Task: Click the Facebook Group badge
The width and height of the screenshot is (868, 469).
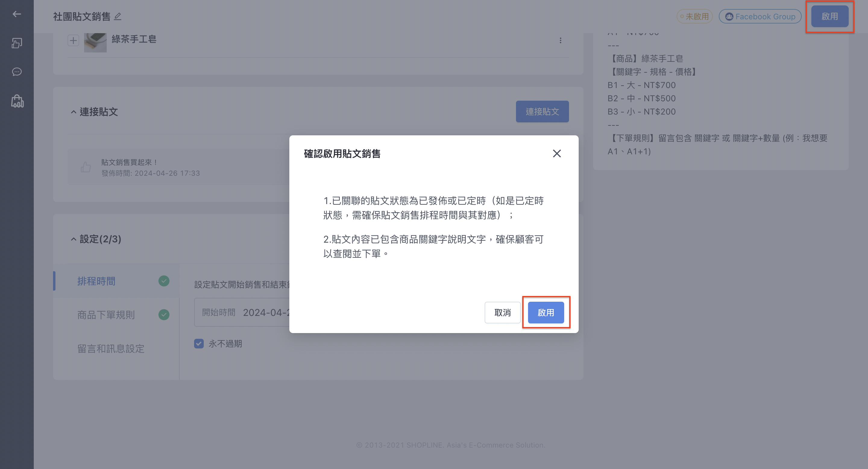Action: pos(760,16)
